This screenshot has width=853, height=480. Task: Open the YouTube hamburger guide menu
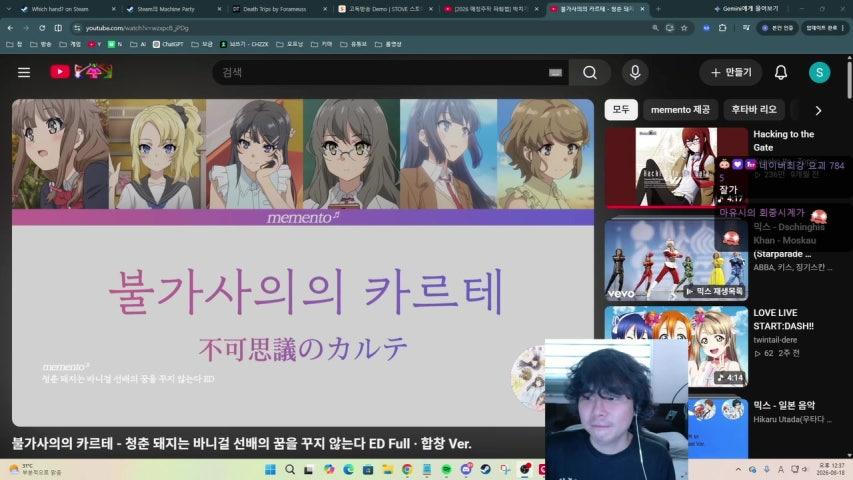[x=24, y=72]
